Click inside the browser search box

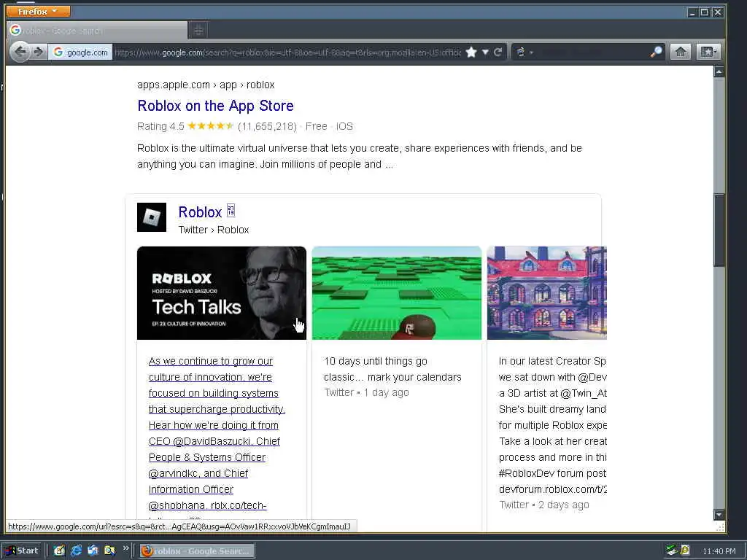coord(592,52)
